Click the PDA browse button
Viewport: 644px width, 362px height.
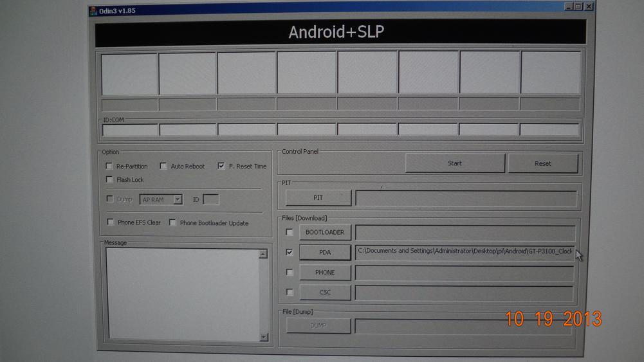325,253
